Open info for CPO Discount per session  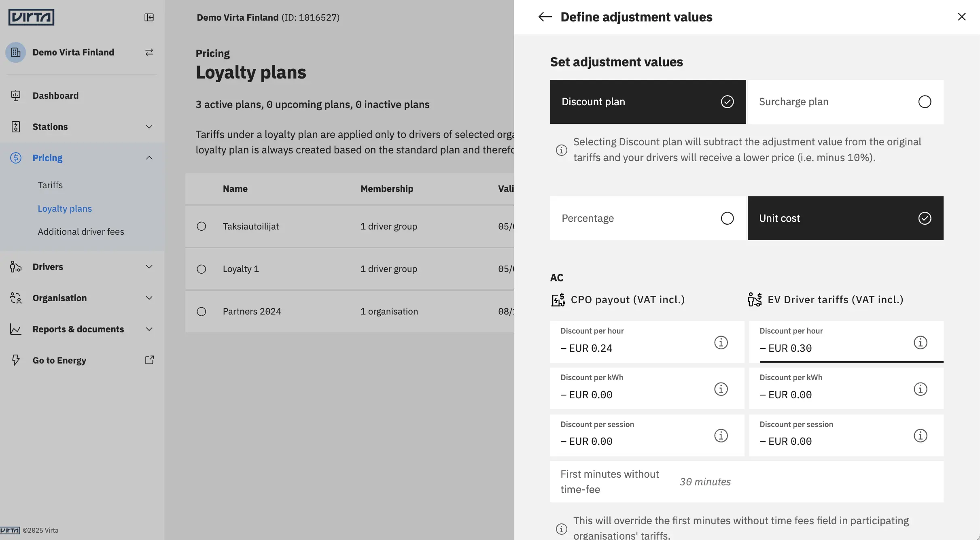[x=721, y=436]
